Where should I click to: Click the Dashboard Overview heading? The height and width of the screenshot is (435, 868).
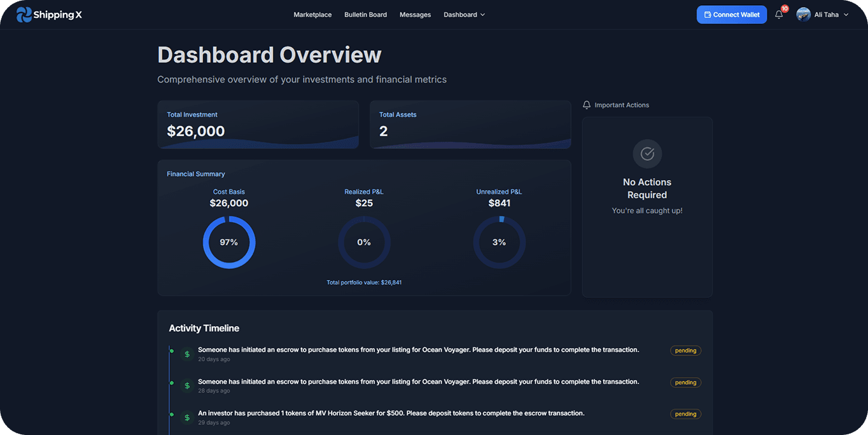[269, 55]
